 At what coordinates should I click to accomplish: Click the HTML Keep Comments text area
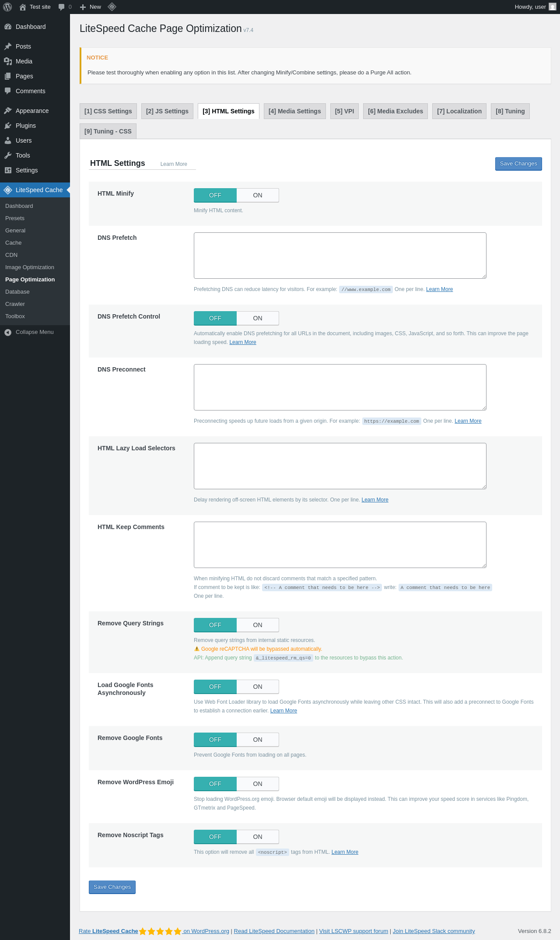[x=340, y=545]
